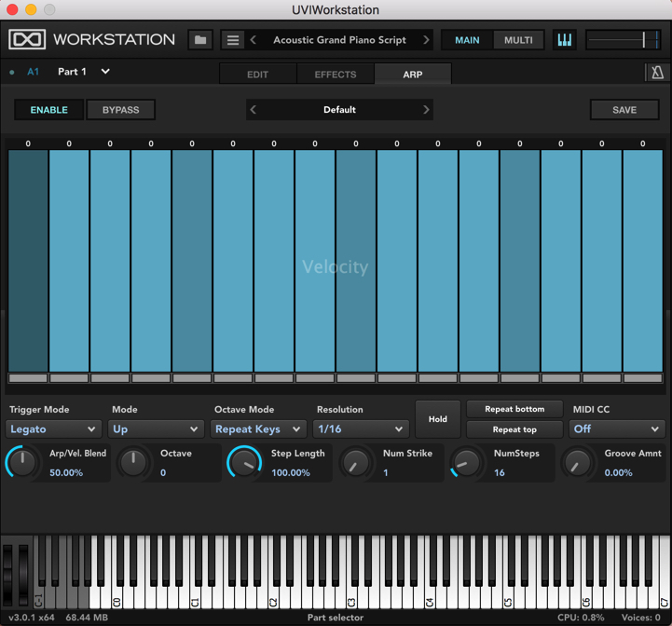672x626 pixels.
Task: Open the Trigger Mode Legato dropdown
Action: 53,429
